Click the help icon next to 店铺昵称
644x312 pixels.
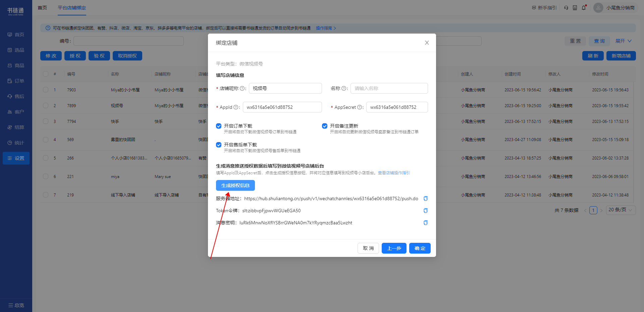[x=242, y=88]
